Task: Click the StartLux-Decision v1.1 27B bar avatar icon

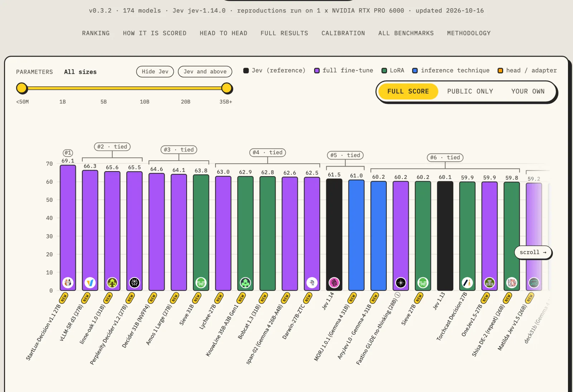Action: coord(68,283)
